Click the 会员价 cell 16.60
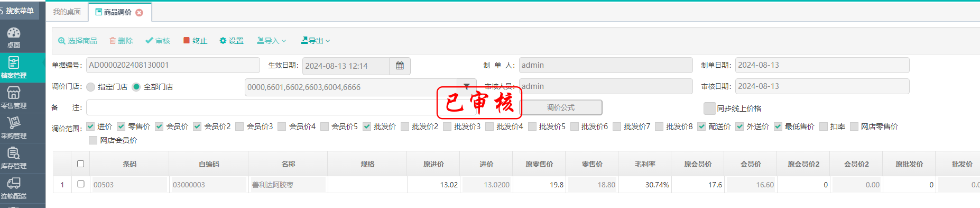Viewport: 980px width, 208px height. (x=751, y=185)
